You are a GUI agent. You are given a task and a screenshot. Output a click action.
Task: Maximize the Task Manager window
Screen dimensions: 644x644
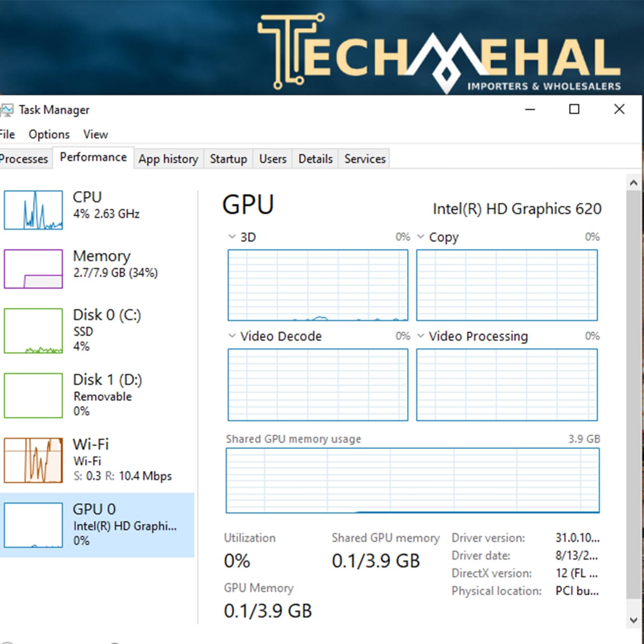pyautogui.click(x=574, y=109)
